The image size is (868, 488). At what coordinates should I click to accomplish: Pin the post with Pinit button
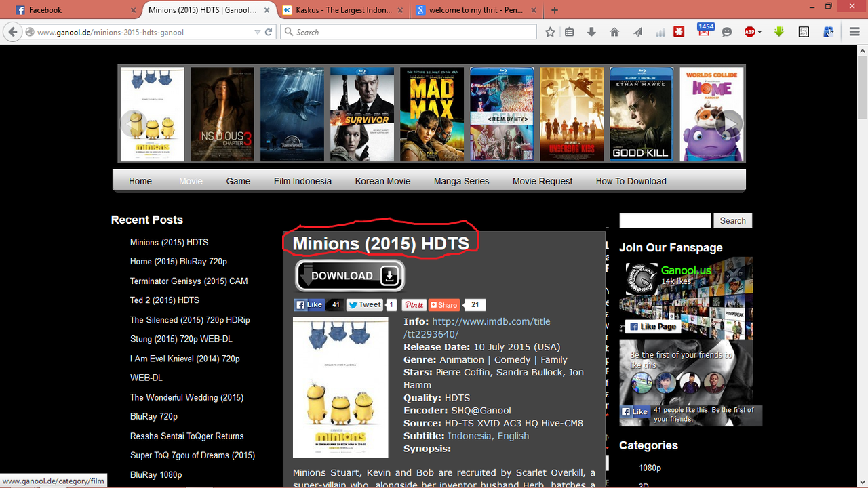[414, 305]
